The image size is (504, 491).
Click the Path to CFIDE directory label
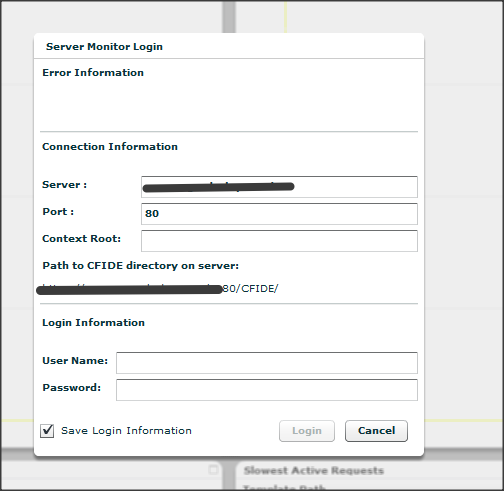coord(141,266)
